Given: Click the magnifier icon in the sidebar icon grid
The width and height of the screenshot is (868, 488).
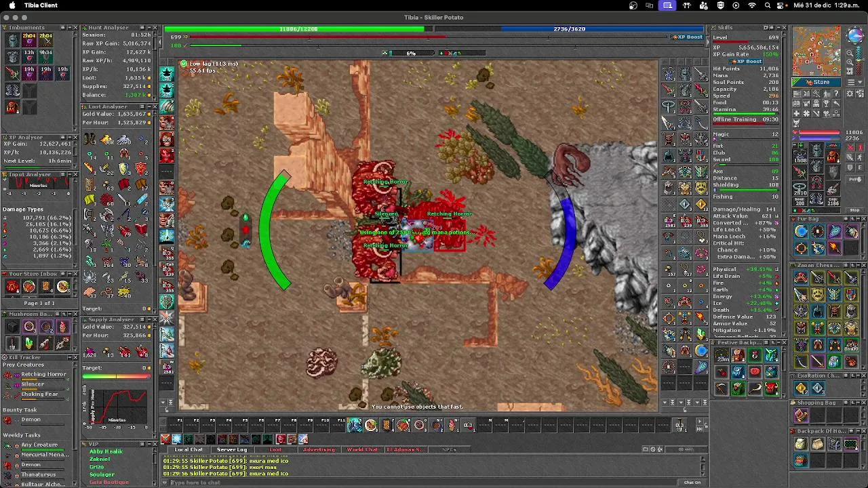Looking at the screenshot, I should 816,94.
